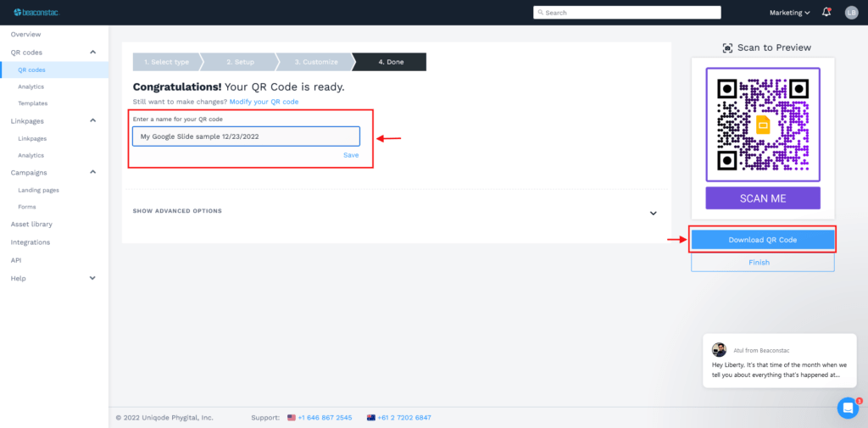Open the LB user avatar menu
This screenshot has height=428, width=868.
851,12
